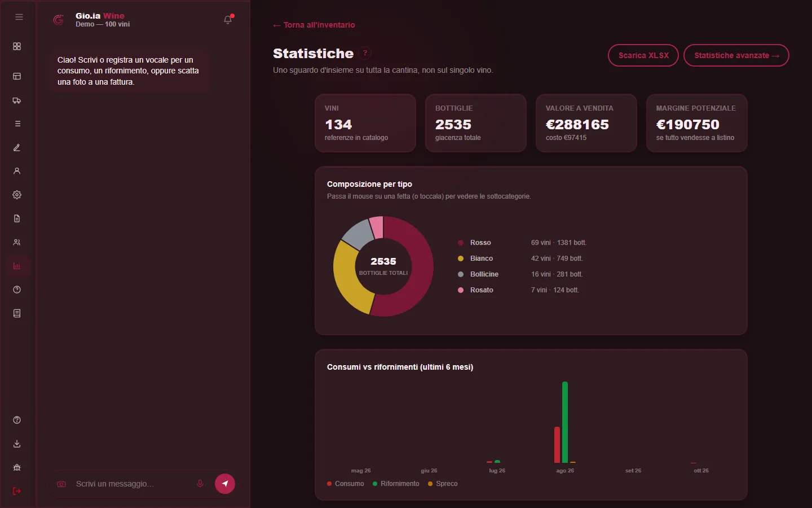This screenshot has width=812, height=508.
Task: Select the pink Rosato donut slice
Action: tap(377, 227)
